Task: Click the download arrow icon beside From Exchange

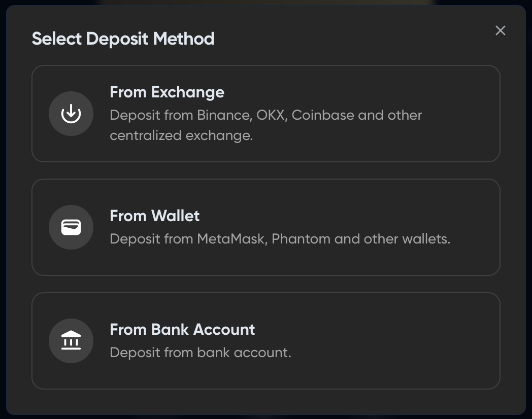Action: [71, 114]
